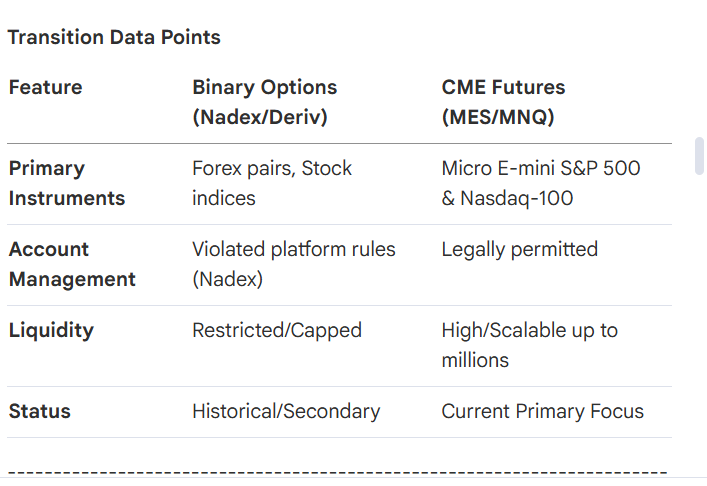Click the Violated platform rules cell
This screenshot has height=486, width=707.
click(x=294, y=264)
